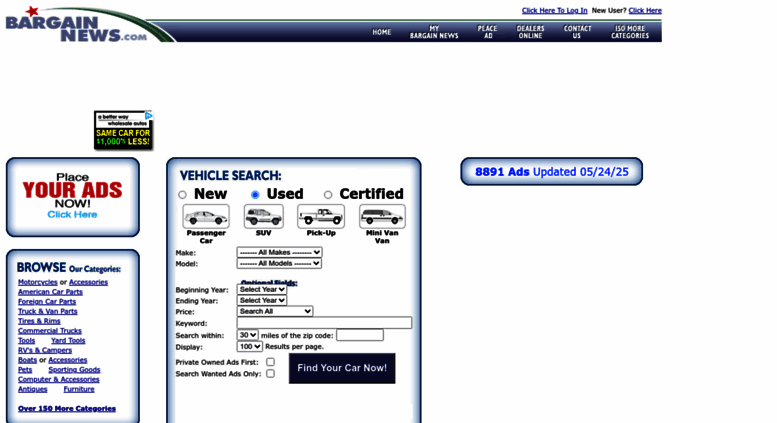The image size is (777, 423).
Task: Open the All Makes dropdown
Action: tap(279, 253)
